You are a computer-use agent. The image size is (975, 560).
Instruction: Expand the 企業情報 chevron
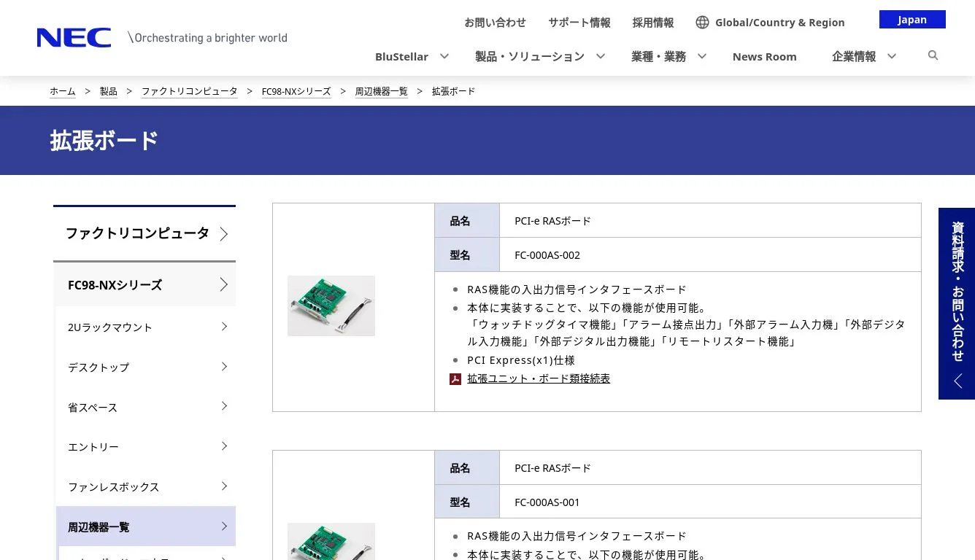pyautogui.click(x=891, y=56)
